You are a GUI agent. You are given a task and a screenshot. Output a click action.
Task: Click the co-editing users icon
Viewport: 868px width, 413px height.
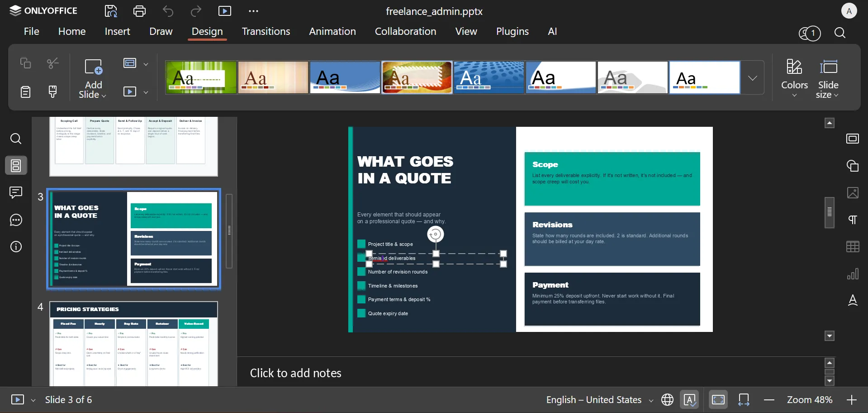pos(809,34)
